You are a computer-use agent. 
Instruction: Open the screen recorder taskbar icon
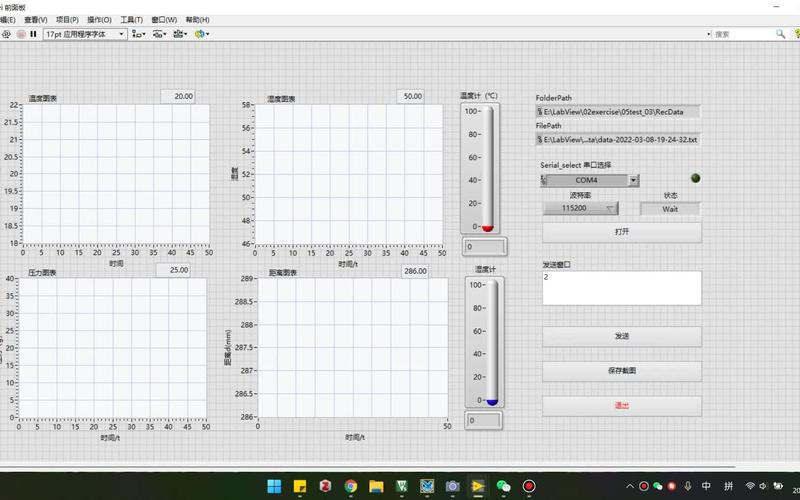(529, 486)
